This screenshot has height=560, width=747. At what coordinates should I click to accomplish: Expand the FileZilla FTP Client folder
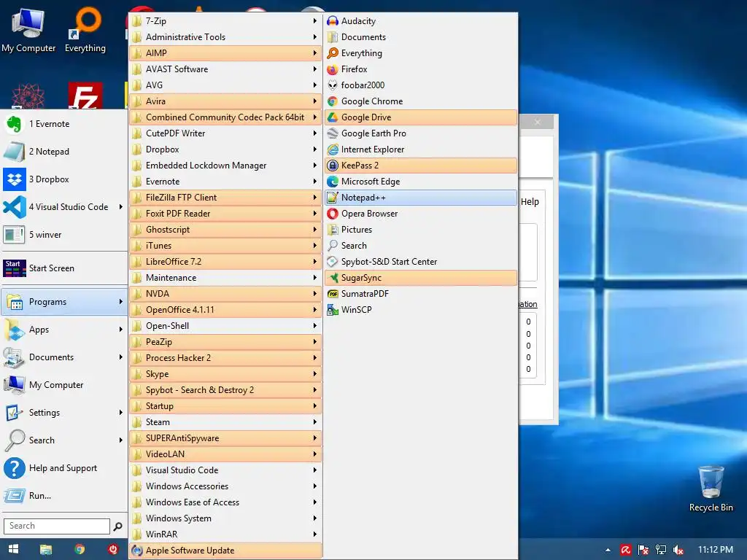(x=225, y=198)
